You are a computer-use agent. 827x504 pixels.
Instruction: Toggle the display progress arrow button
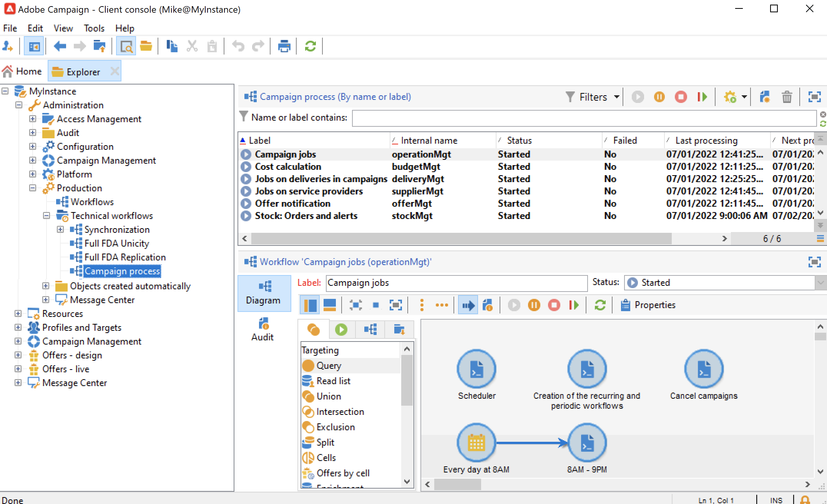pyautogui.click(x=468, y=305)
